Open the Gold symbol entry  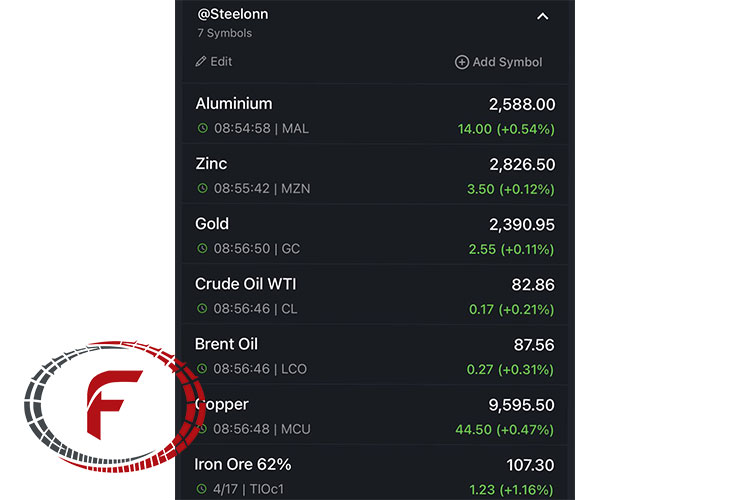coord(375,235)
